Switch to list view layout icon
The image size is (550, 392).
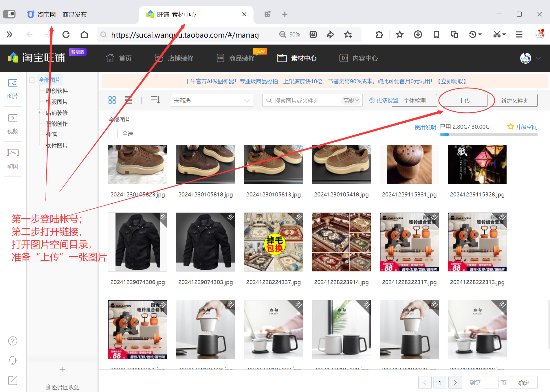[x=129, y=100]
